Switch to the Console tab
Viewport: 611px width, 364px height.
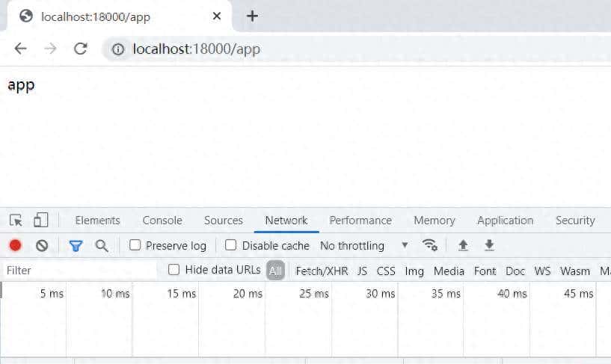(162, 220)
